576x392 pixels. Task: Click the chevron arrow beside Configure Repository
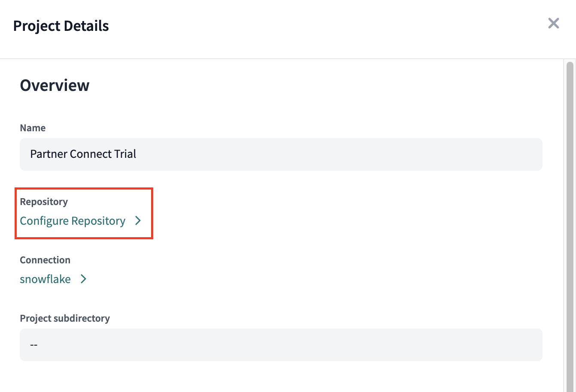(138, 221)
